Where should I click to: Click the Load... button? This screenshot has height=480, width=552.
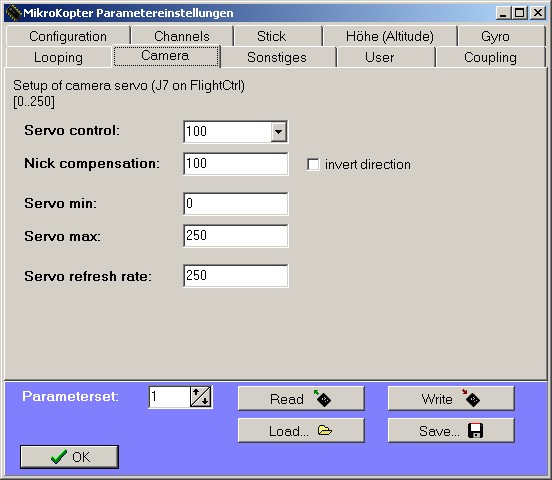coord(301,430)
